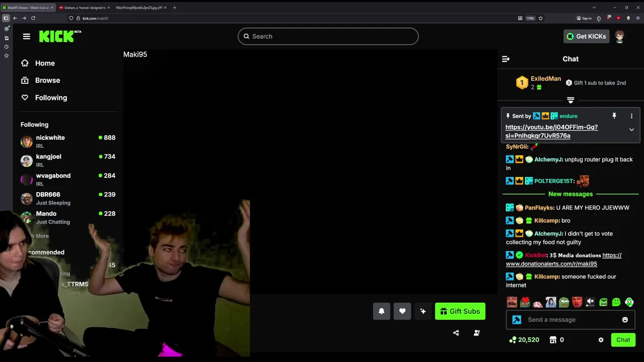Send the message with the green Chat button
644x362 pixels.
pos(623,340)
